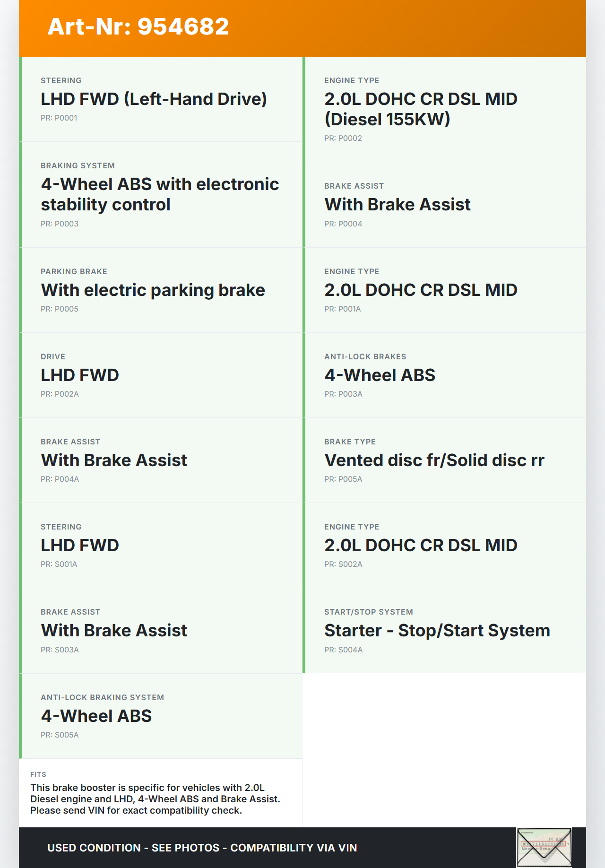Select the Steering LHD FWD card PR S001A

pos(161,545)
